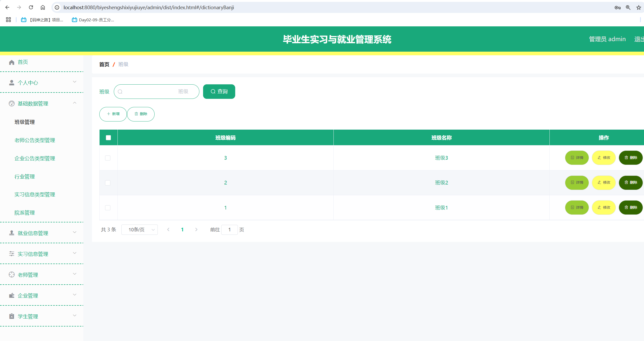Click the 基础数据管理 dashboard icon
The height and width of the screenshot is (341, 644).
point(12,104)
